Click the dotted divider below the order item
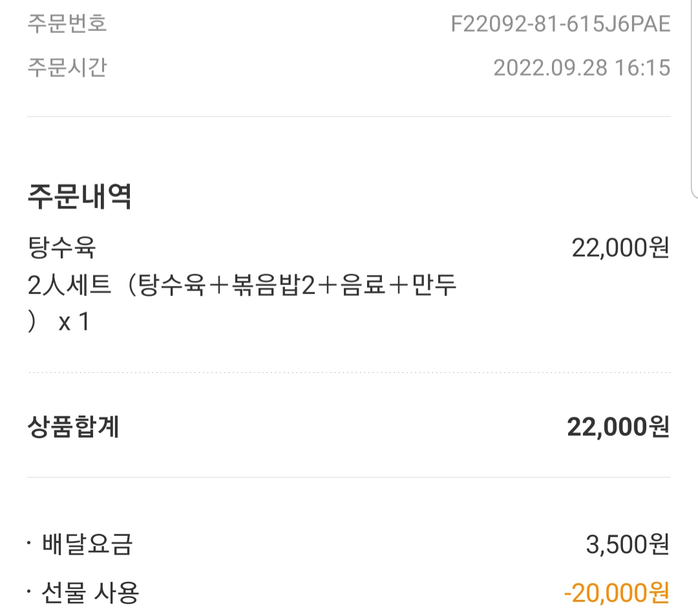698x616 pixels. (x=349, y=372)
